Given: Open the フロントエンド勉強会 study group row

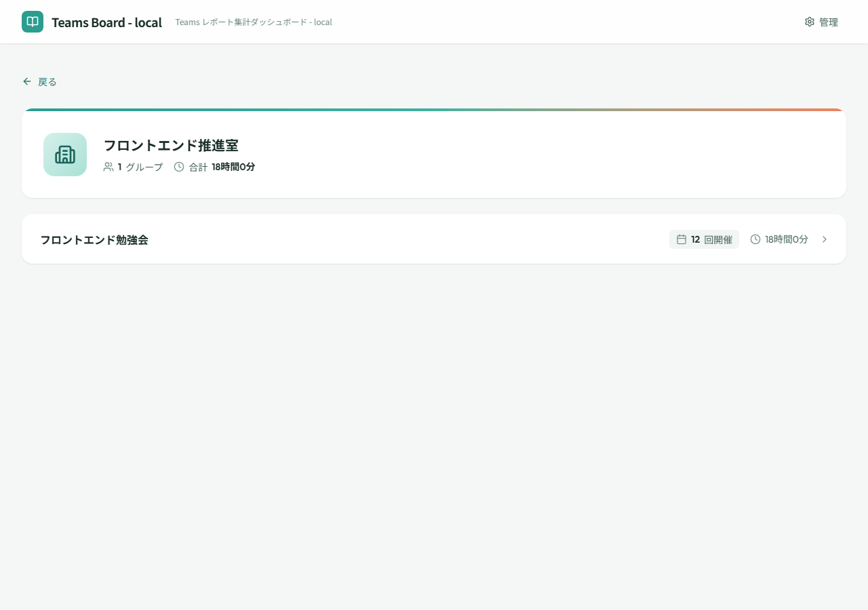Looking at the screenshot, I should click(434, 239).
